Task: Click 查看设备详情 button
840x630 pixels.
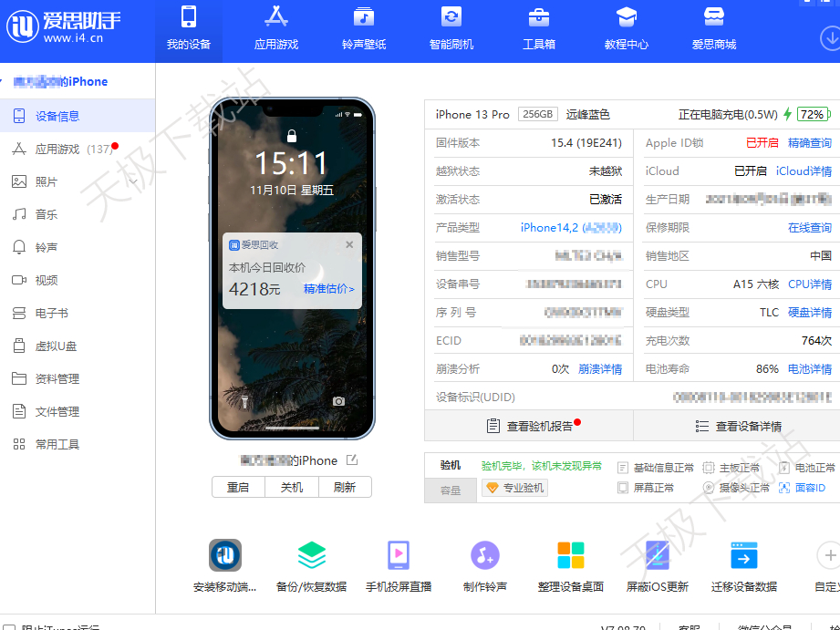Action: [737, 426]
